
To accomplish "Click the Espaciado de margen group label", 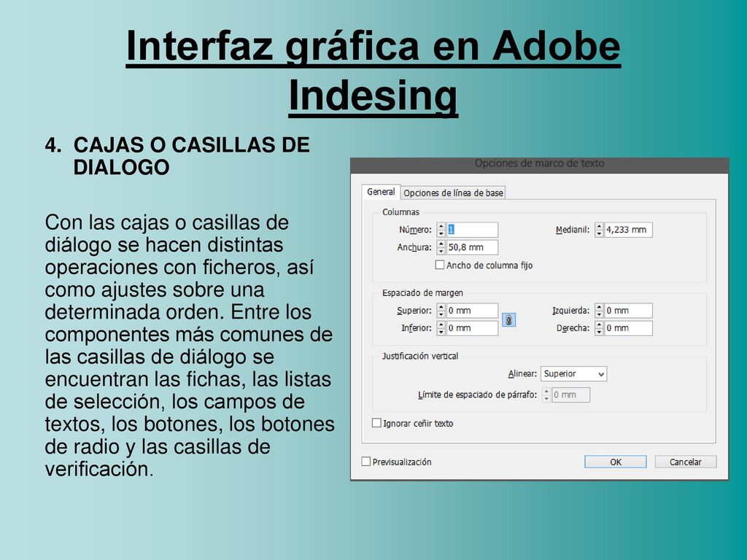I will click(422, 293).
